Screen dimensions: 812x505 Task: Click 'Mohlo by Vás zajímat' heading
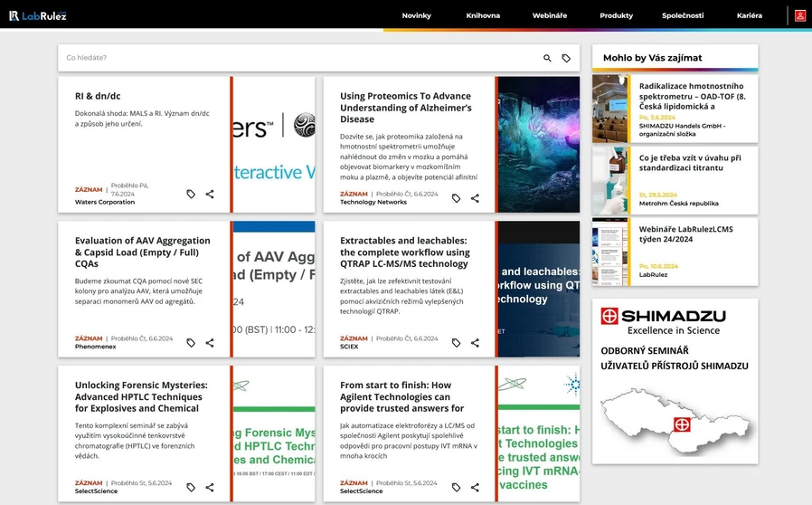(x=653, y=58)
